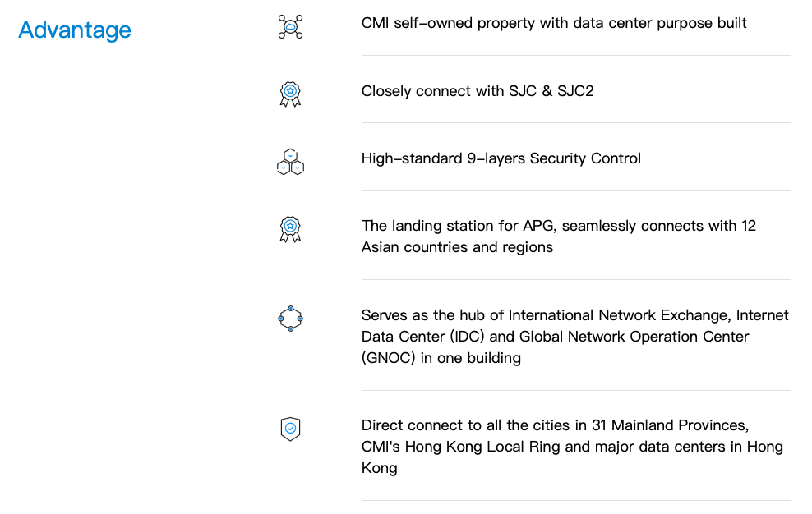
Task: Click the Data Center (IDC) line
Action: [555, 337]
